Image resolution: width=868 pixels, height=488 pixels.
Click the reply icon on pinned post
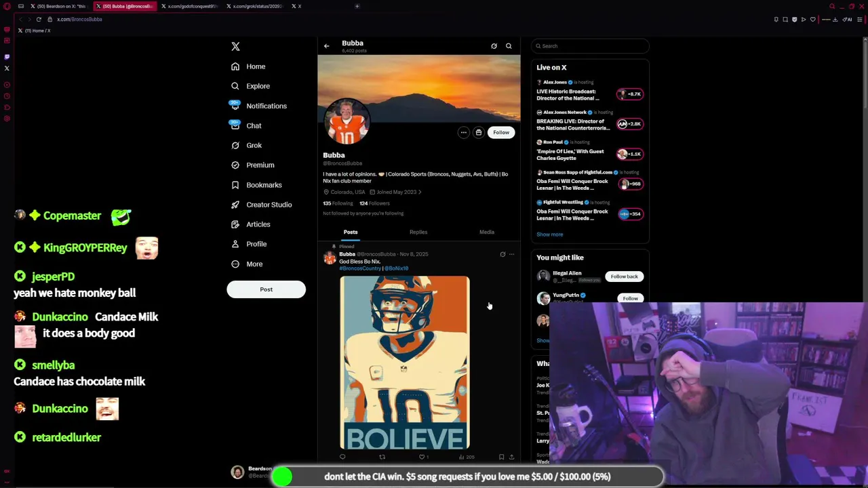pos(342,457)
